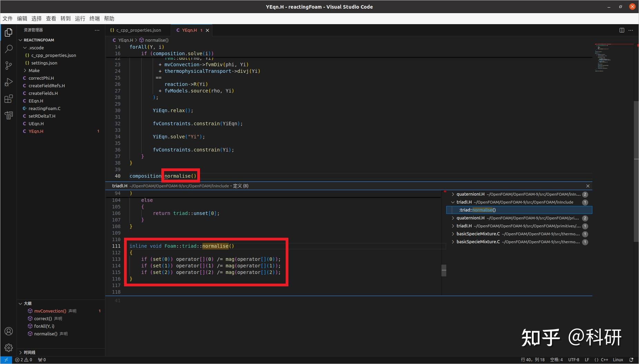Open the Manage gear icon in activity bar

click(8, 348)
